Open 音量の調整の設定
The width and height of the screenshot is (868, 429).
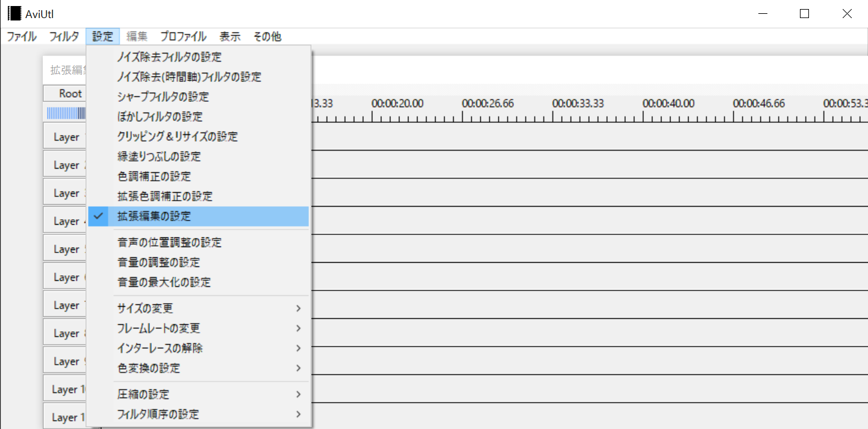(x=198, y=263)
